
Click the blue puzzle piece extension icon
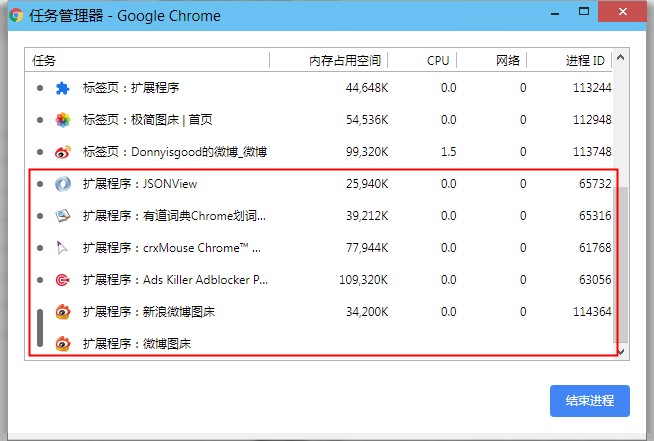(63, 88)
